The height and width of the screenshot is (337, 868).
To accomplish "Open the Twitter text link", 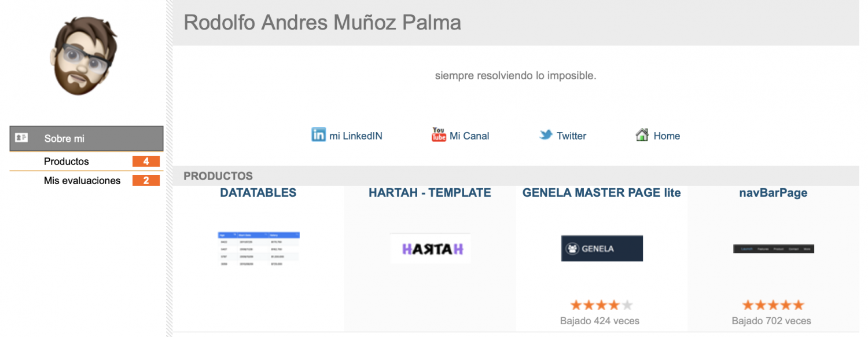I will pyautogui.click(x=571, y=136).
